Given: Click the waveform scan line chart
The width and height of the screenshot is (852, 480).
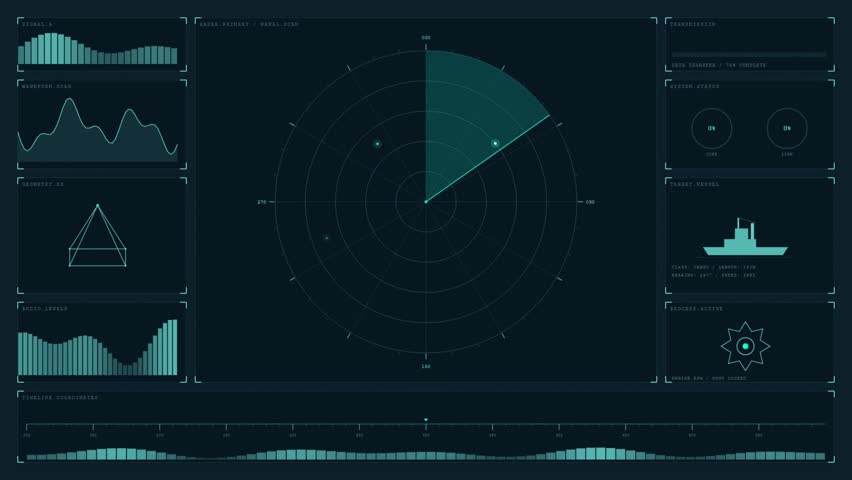Looking at the screenshot, I should [x=98, y=129].
